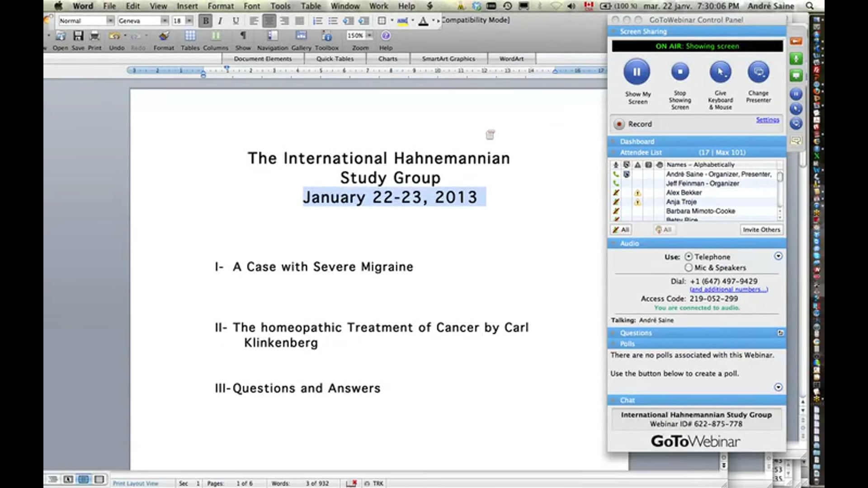Screen dimensions: 868x488
Task: Click the Invite Others button
Action: (761, 230)
